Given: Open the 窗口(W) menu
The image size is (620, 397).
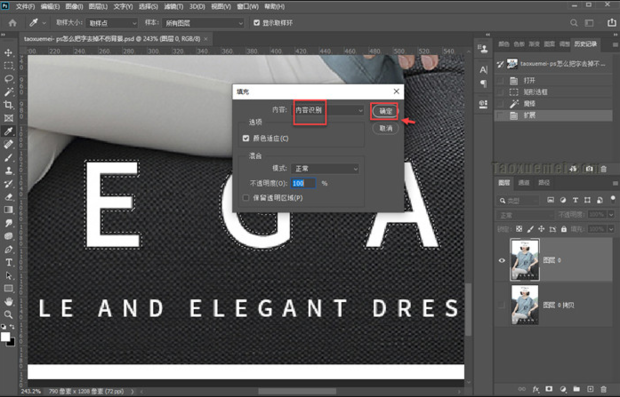Looking at the screenshot, I should point(248,7).
